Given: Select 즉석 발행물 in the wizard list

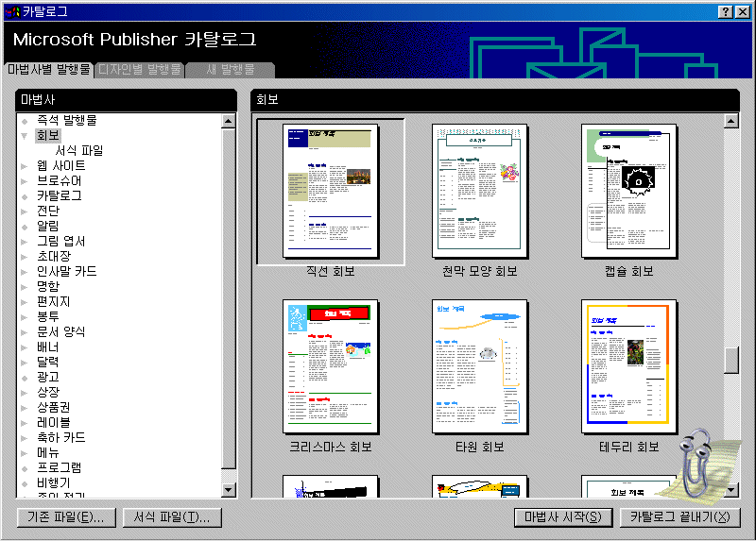Looking at the screenshot, I should tap(67, 121).
